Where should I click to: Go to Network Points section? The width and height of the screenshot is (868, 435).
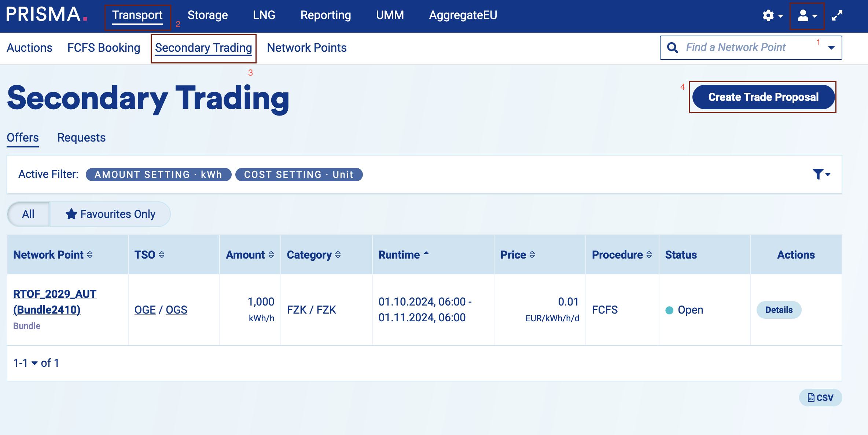[x=306, y=48]
